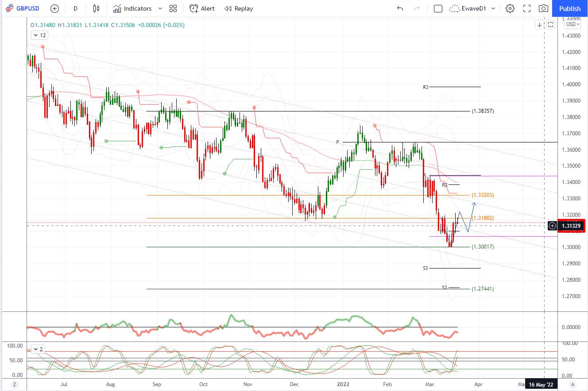The height and width of the screenshot is (391, 588).
Task: Publish the chart idea
Action: (x=570, y=8)
